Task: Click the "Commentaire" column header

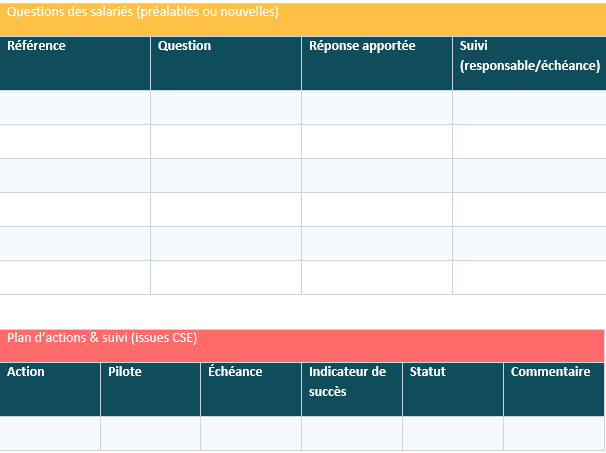Action: [554, 388]
